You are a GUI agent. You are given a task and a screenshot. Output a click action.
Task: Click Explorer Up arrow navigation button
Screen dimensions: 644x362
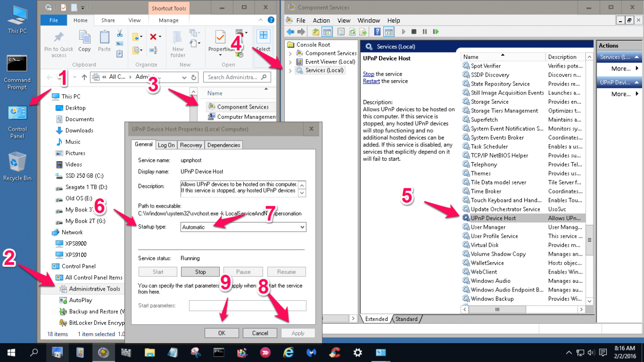tap(84, 77)
